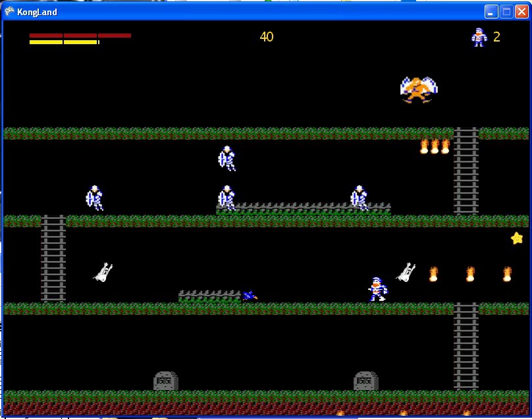Click the long spiked fence on the middle platform
This screenshot has height=419, width=532.
pos(304,209)
